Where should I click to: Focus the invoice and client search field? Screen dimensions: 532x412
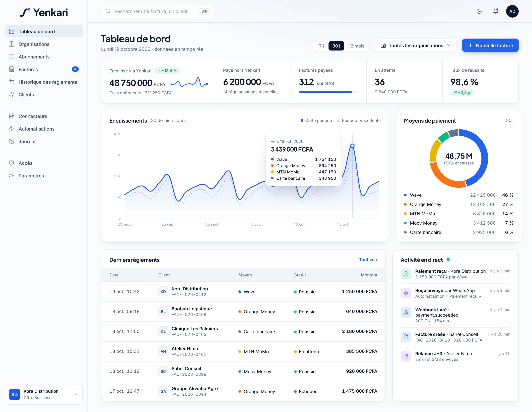157,11
